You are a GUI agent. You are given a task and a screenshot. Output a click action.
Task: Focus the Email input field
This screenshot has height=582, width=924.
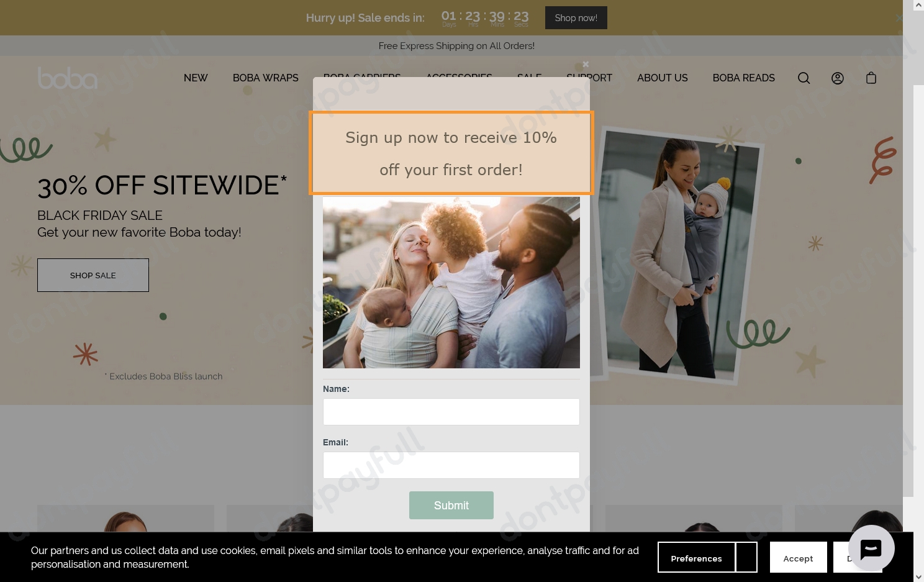(451, 465)
